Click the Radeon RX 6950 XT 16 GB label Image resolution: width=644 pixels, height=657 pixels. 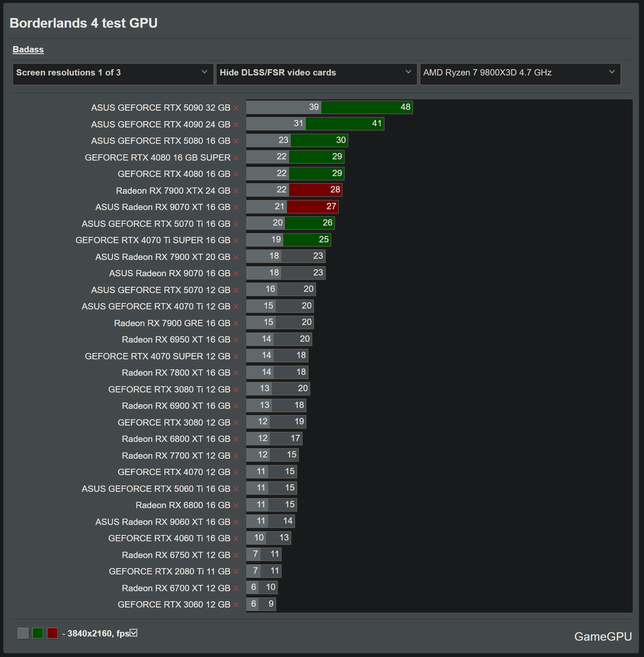tap(176, 340)
